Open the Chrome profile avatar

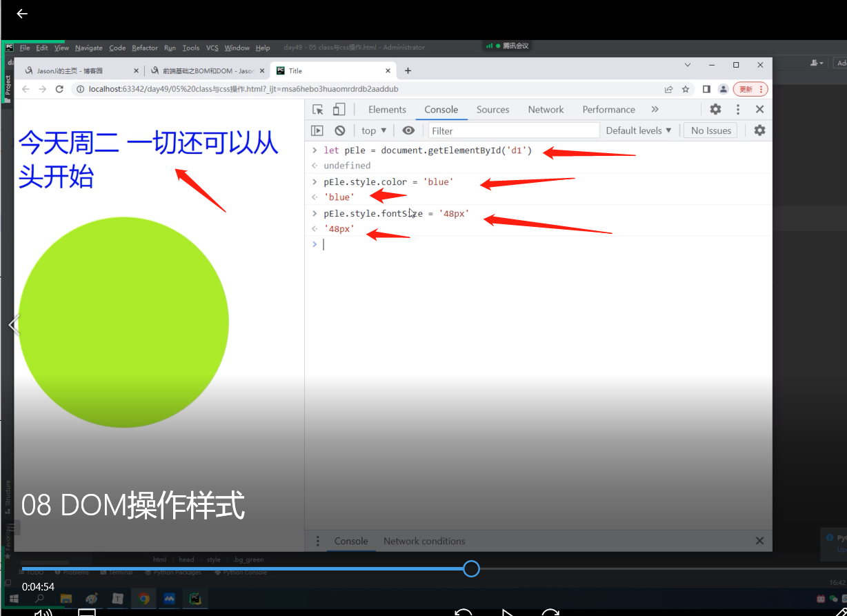pyautogui.click(x=723, y=89)
